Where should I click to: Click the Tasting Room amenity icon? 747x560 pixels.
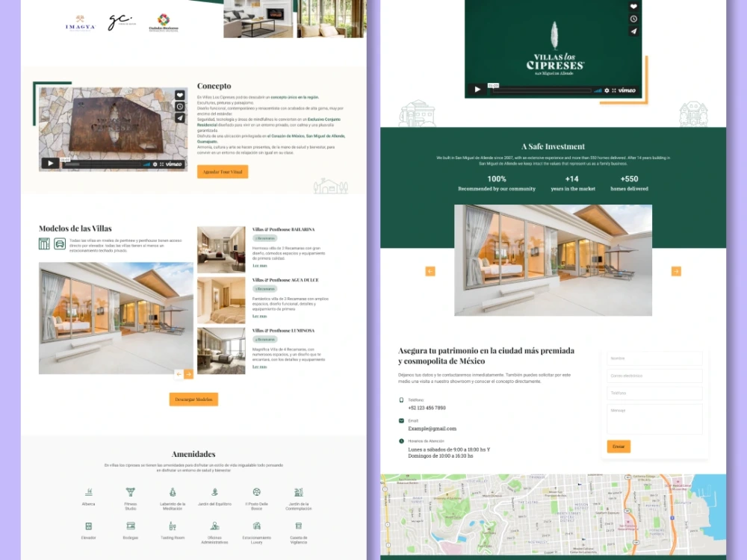[173, 526]
